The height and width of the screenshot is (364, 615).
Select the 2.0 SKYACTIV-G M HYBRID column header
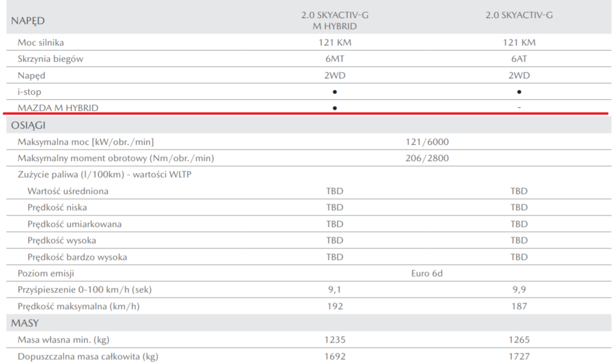[x=335, y=20]
